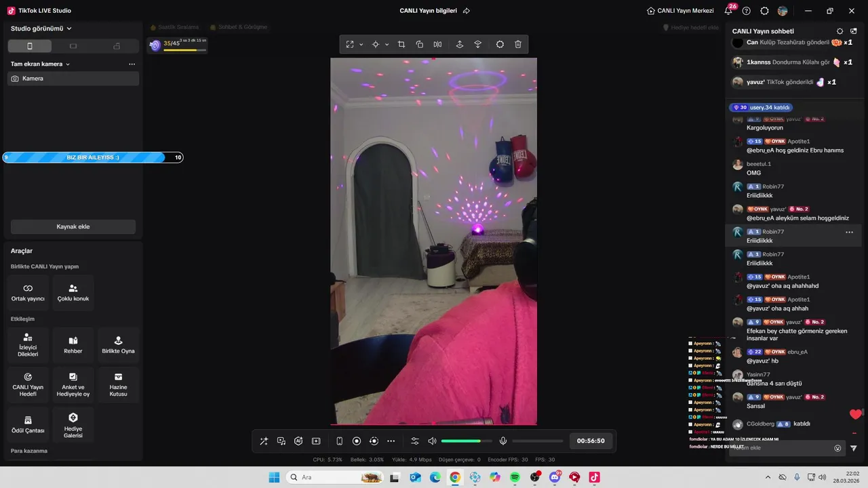Open the media and music tool
Viewport: 868px width, 488px height.
point(281,441)
